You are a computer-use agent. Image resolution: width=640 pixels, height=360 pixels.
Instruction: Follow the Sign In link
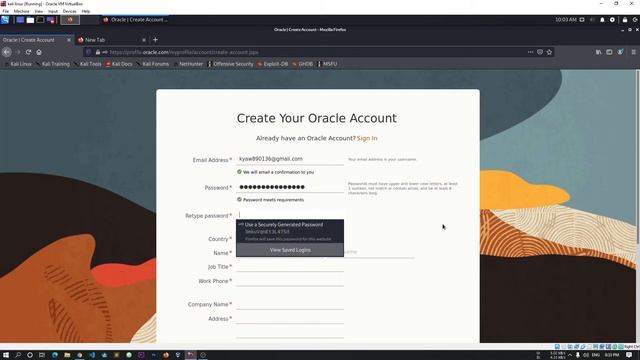(x=367, y=138)
